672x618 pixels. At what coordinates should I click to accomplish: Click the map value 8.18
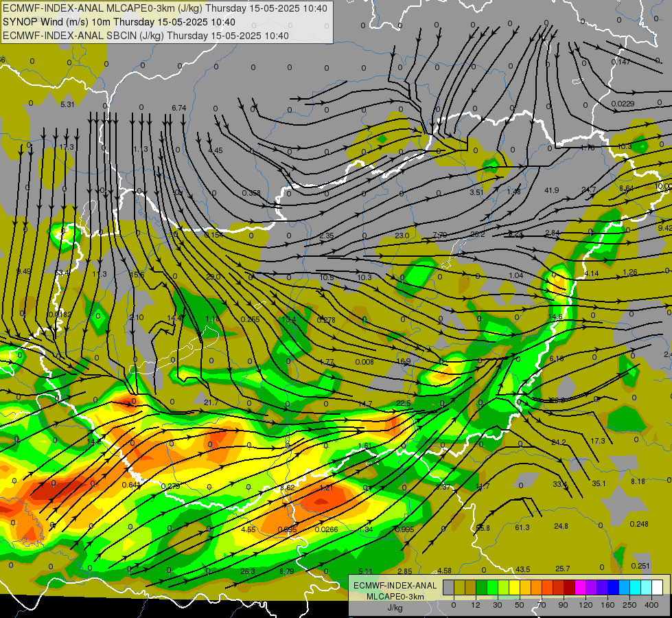638,481
